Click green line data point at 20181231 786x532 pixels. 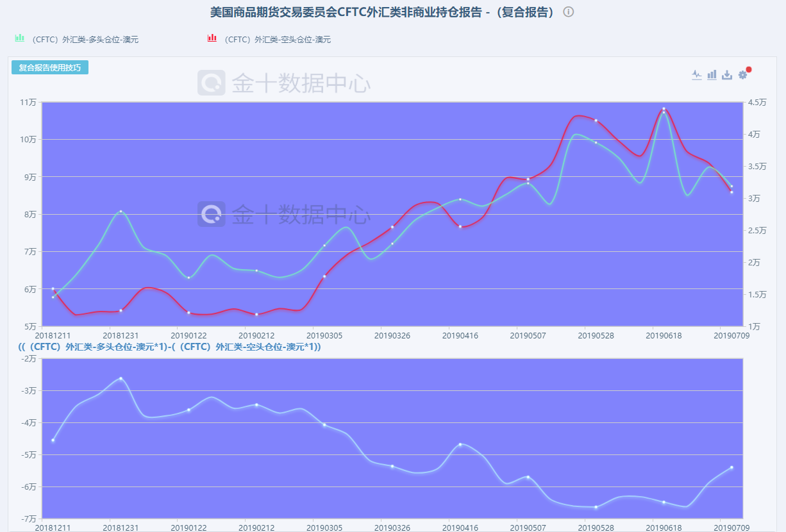tap(121, 212)
